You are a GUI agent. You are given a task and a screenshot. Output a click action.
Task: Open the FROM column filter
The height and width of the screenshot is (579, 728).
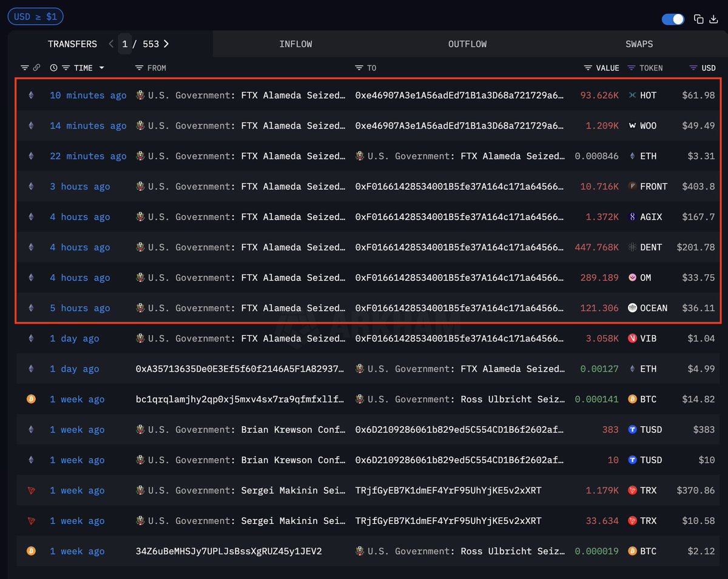(140, 68)
